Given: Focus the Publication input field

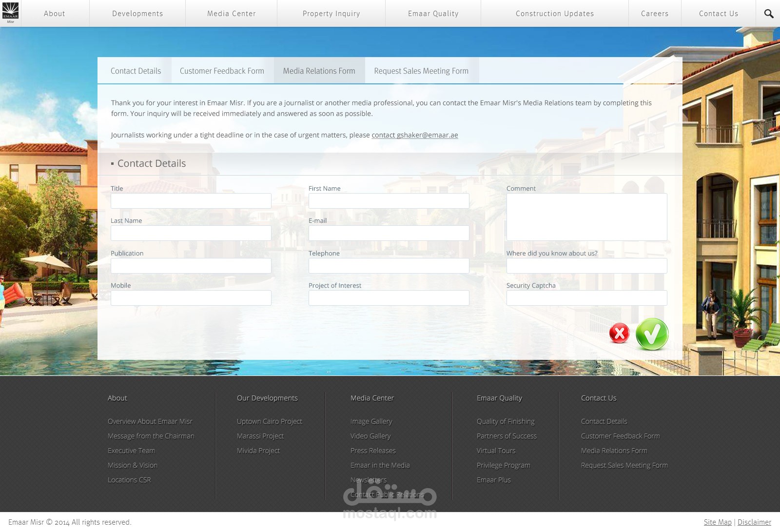Looking at the screenshot, I should [191, 266].
